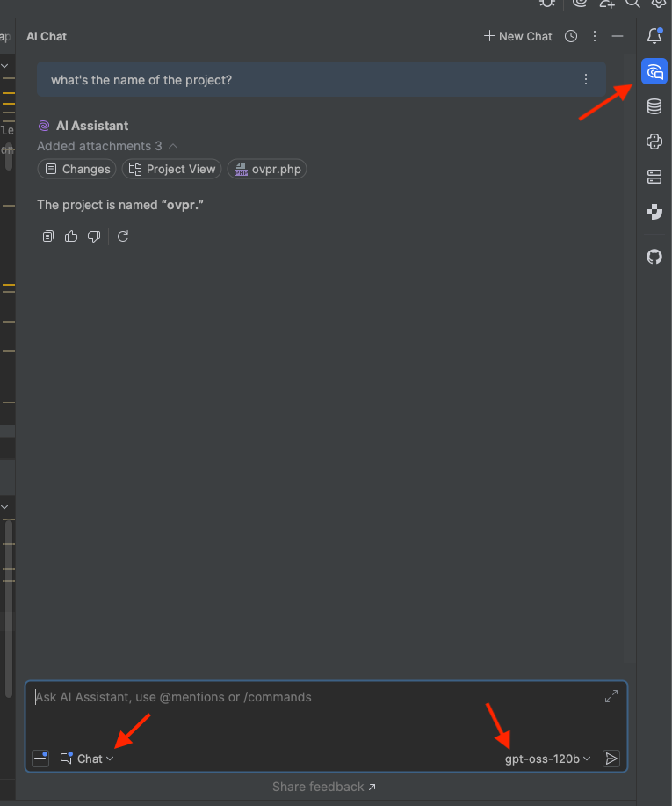Start a New Chat
The image size is (672, 806).
[x=518, y=36]
